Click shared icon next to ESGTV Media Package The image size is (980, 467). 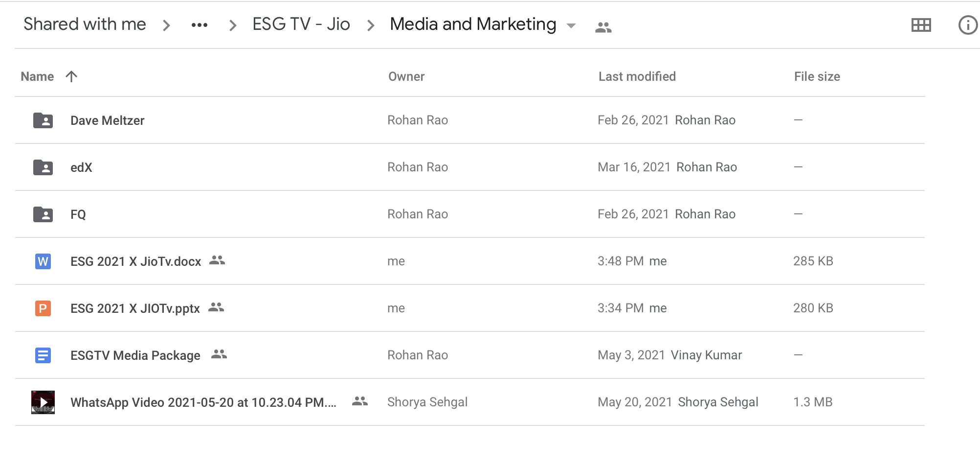(219, 354)
